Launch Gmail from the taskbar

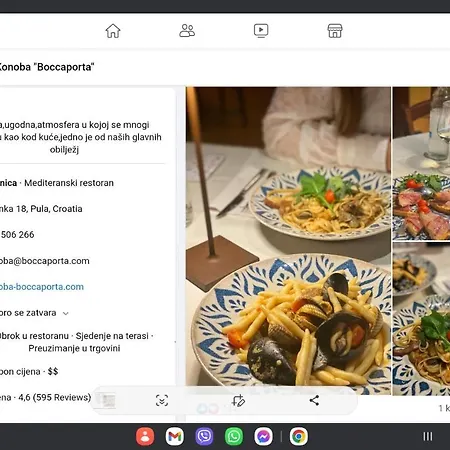pos(175,436)
